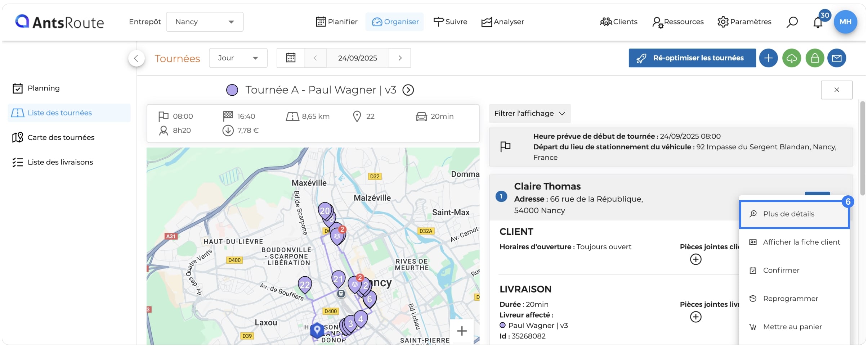
Task: Click the start flag icon at 08:00
Action: (164, 117)
